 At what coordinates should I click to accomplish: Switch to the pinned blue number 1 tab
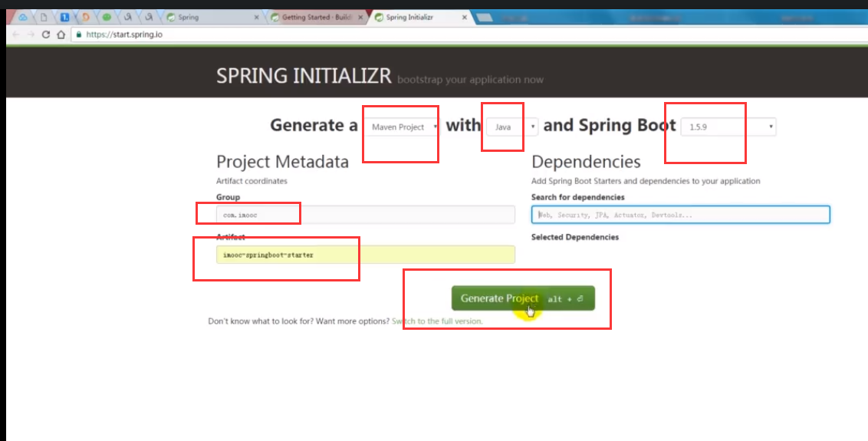(x=64, y=17)
